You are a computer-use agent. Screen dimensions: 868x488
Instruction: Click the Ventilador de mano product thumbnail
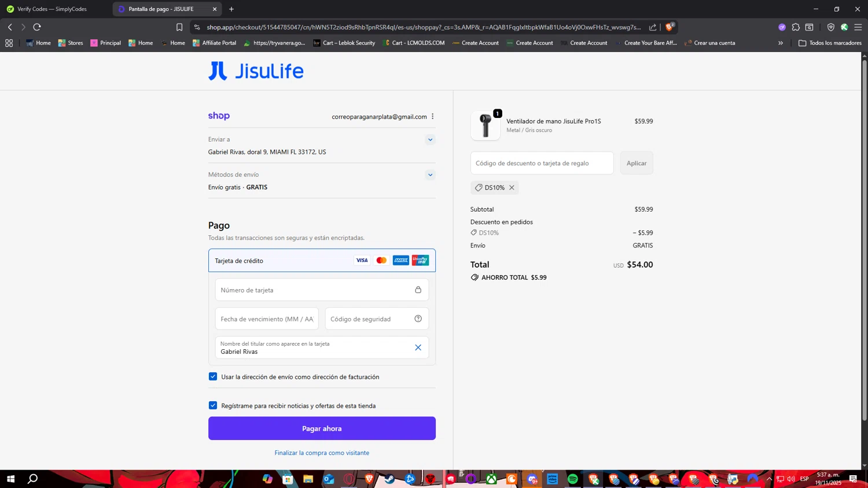[x=485, y=125]
